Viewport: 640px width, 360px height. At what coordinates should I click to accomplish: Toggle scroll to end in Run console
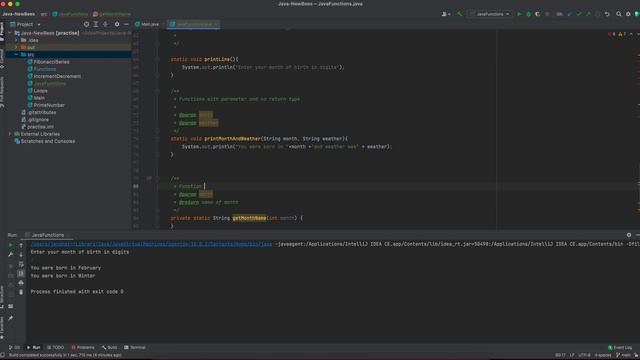coord(21,273)
